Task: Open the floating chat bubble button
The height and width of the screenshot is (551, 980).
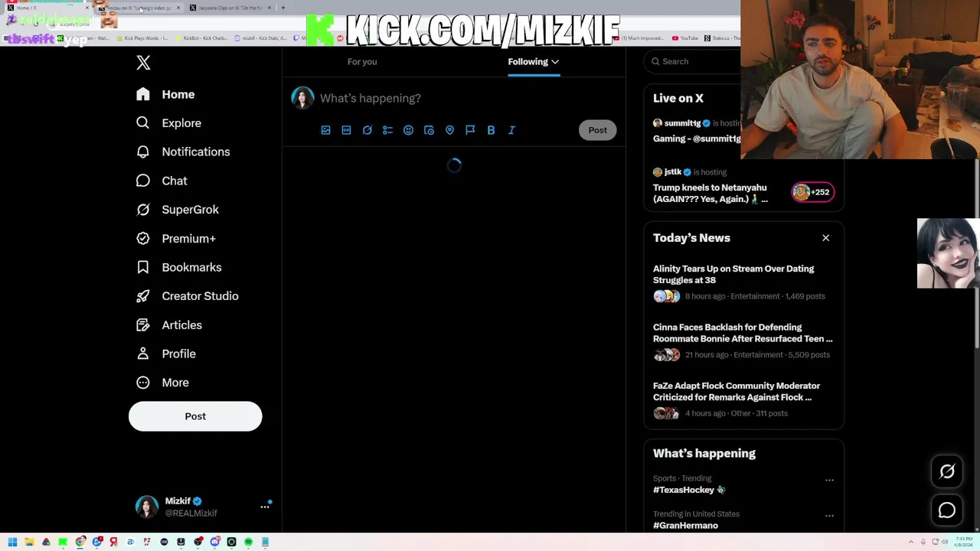Action: click(947, 510)
